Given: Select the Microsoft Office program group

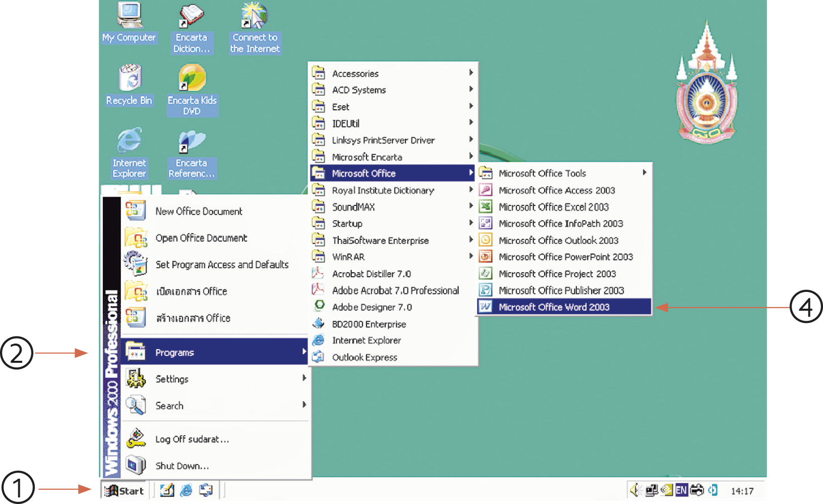Looking at the screenshot, I should click(393, 173).
